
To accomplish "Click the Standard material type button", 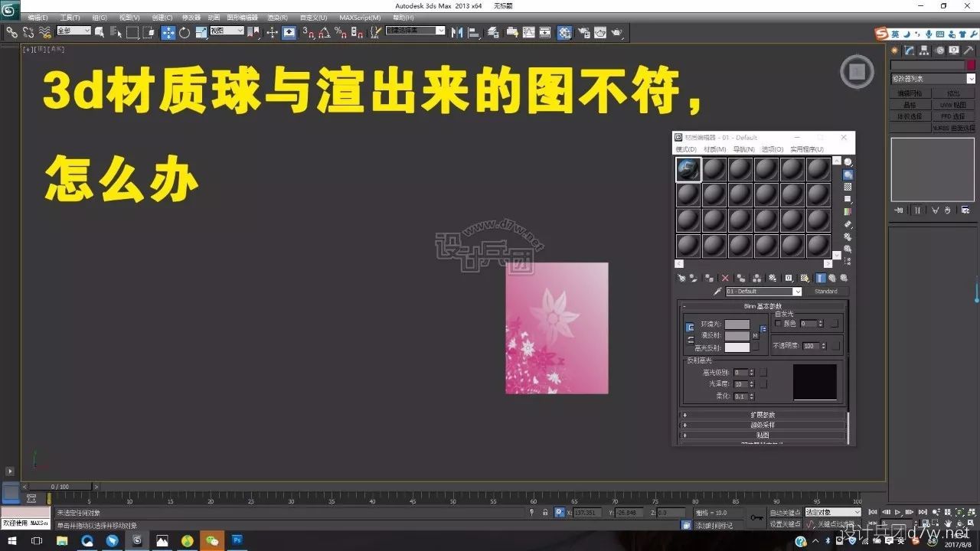I will click(826, 292).
